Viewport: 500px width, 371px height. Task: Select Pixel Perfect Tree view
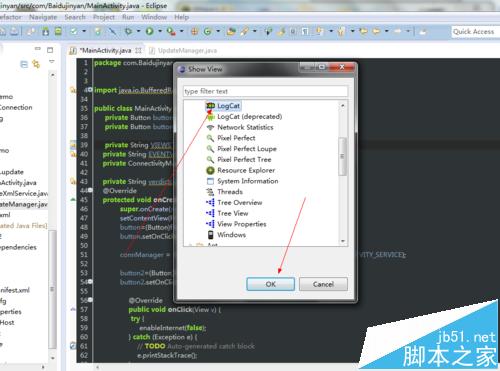click(239, 159)
